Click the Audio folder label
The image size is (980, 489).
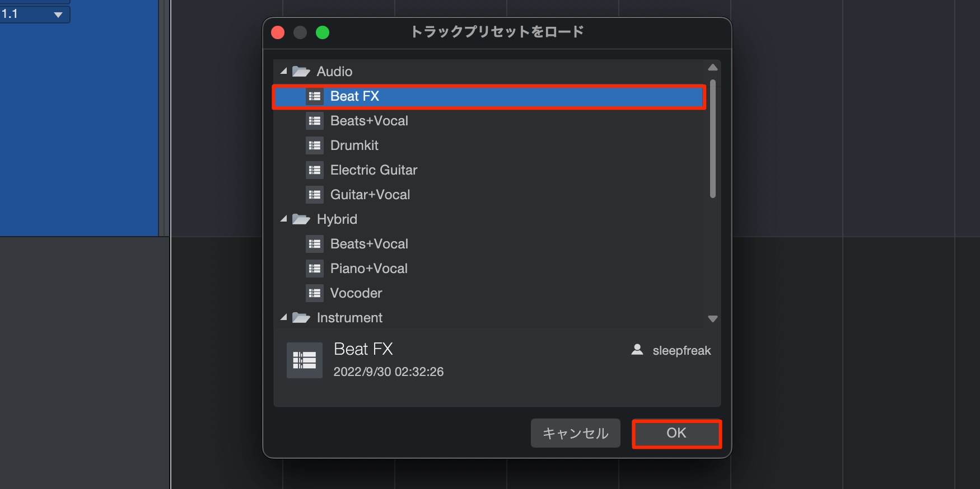(334, 72)
